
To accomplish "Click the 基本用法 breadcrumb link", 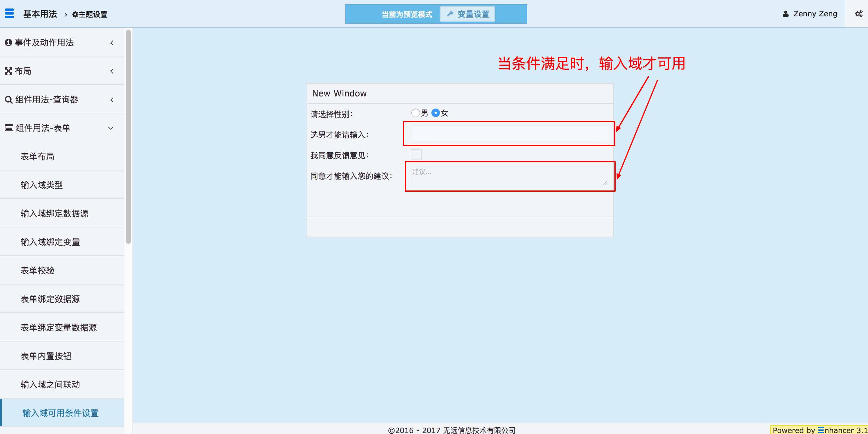I will [40, 14].
